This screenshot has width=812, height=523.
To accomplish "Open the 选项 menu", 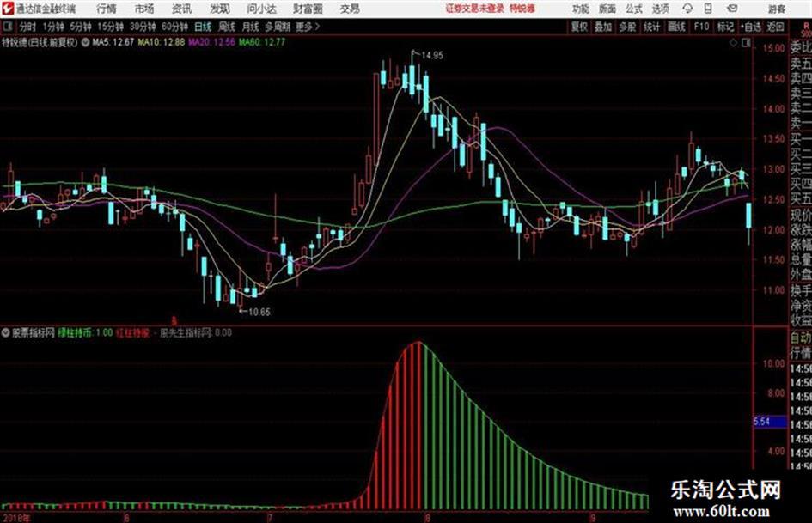I will click(x=661, y=9).
